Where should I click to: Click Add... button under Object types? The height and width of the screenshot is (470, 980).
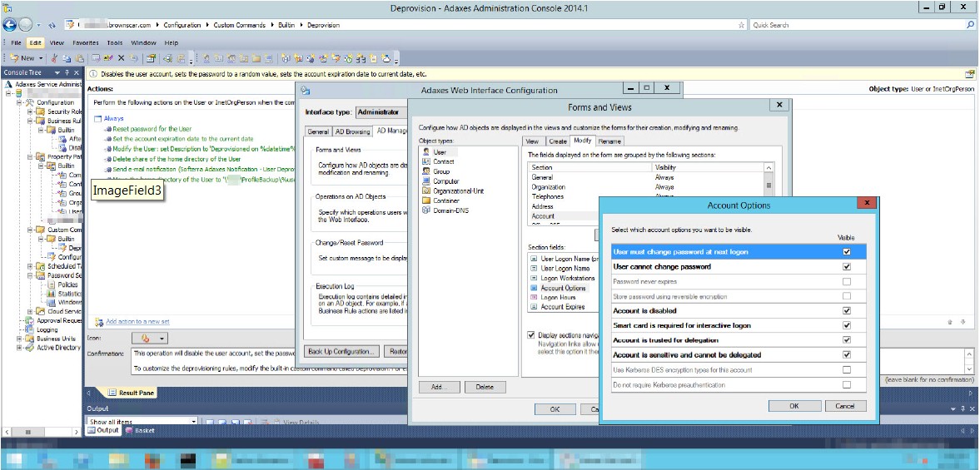(x=439, y=387)
